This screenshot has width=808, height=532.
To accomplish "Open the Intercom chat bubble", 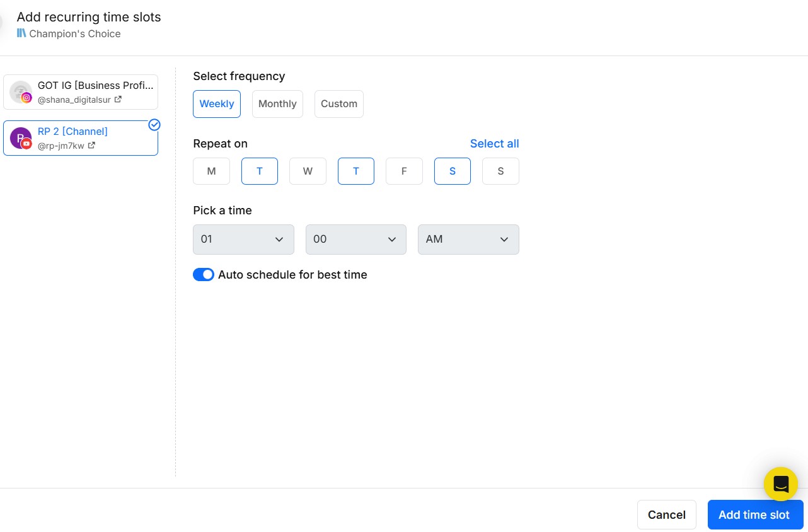I will (780, 483).
